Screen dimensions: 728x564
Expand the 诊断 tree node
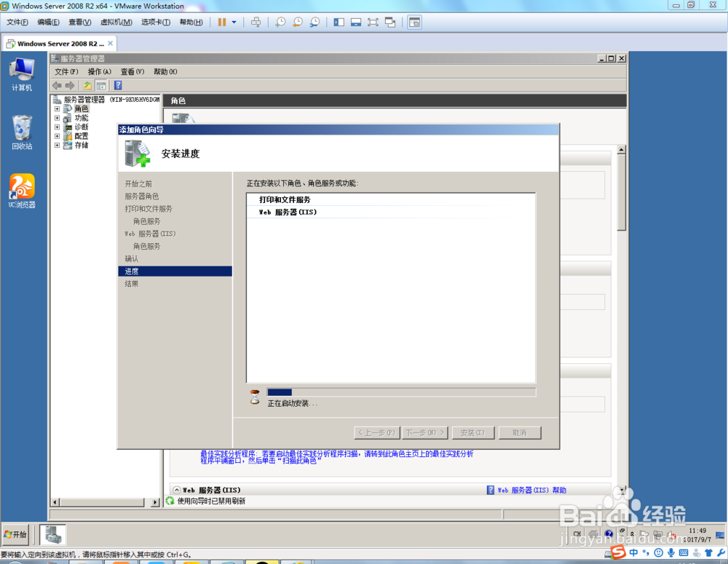(57, 127)
